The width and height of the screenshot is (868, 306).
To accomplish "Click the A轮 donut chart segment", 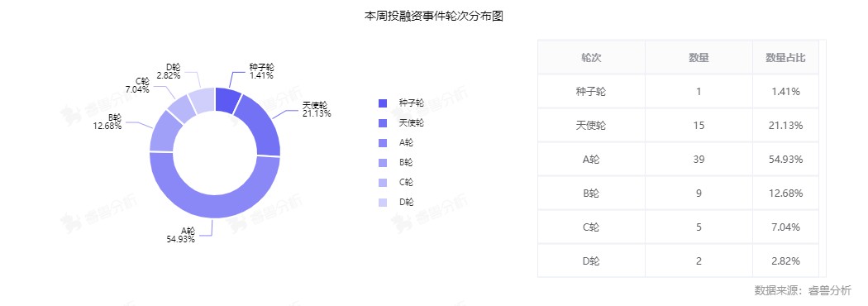I will coord(215,207).
